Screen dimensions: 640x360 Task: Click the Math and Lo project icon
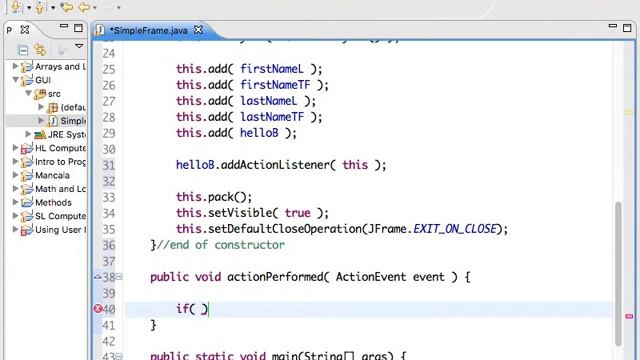(27, 189)
